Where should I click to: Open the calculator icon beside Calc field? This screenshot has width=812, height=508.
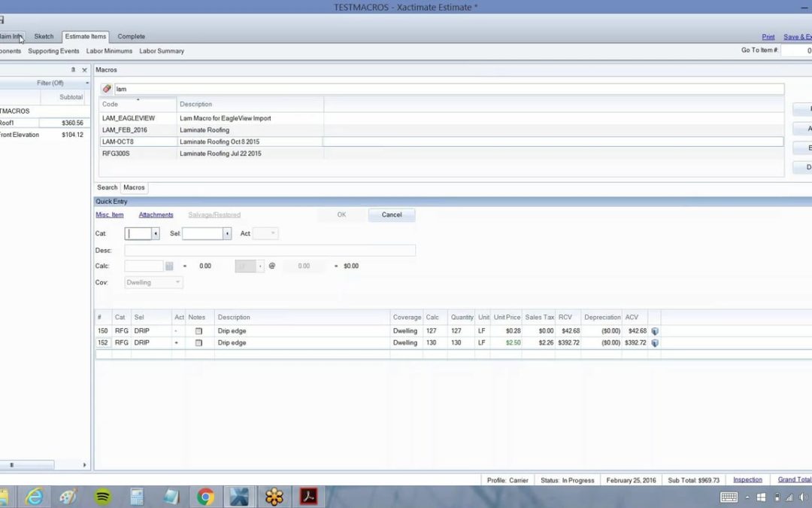click(169, 266)
